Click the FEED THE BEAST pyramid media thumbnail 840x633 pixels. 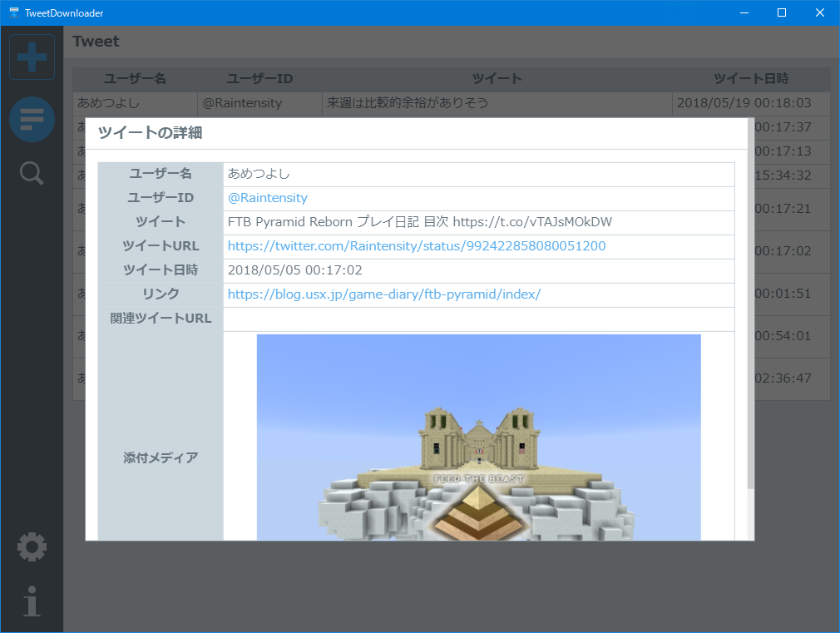[479, 438]
